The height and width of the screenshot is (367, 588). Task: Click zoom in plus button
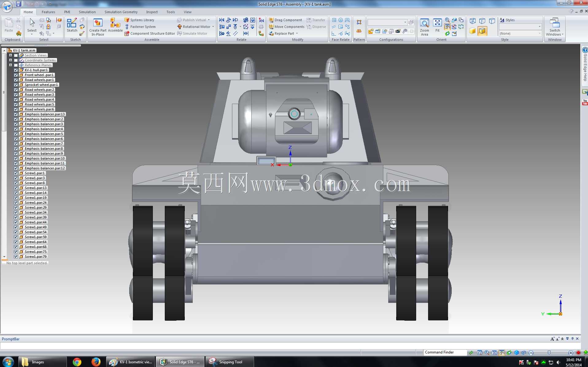click(x=571, y=353)
